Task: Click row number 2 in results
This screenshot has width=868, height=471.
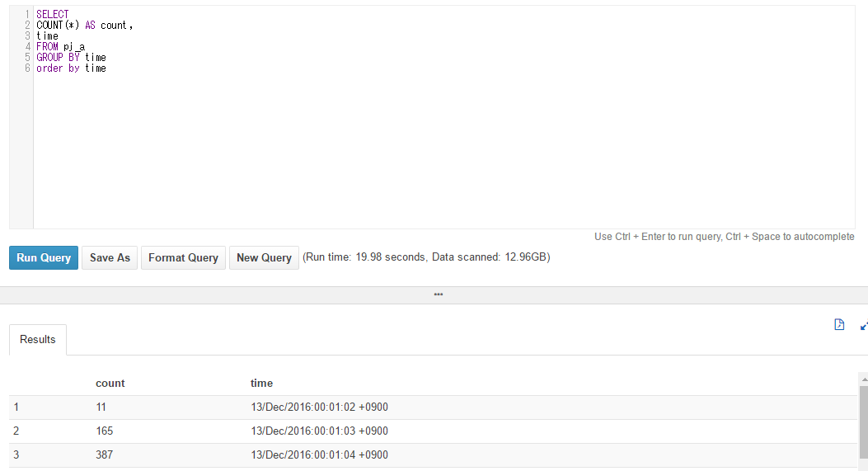Action: click(x=16, y=431)
